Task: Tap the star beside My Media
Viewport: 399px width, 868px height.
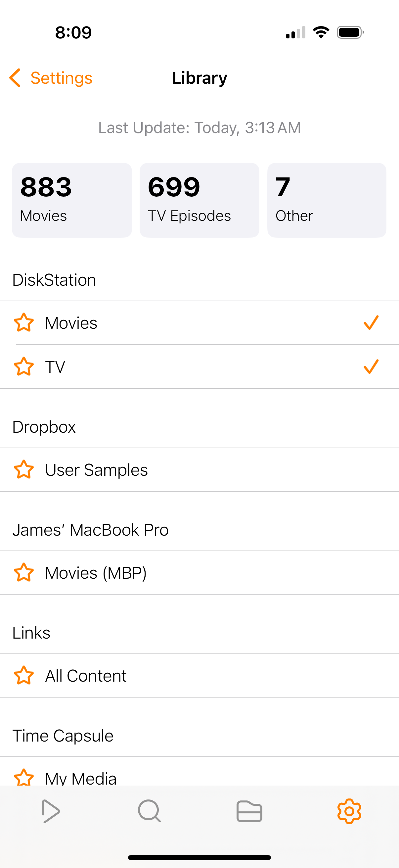Action: coord(23,778)
